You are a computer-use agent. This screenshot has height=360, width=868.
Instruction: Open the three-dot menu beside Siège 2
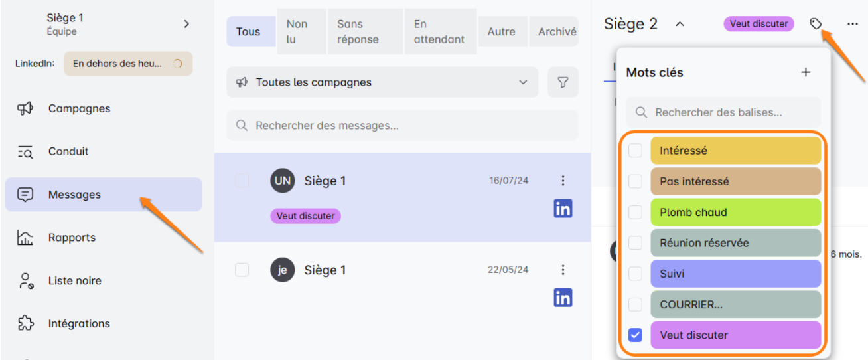(853, 24)
